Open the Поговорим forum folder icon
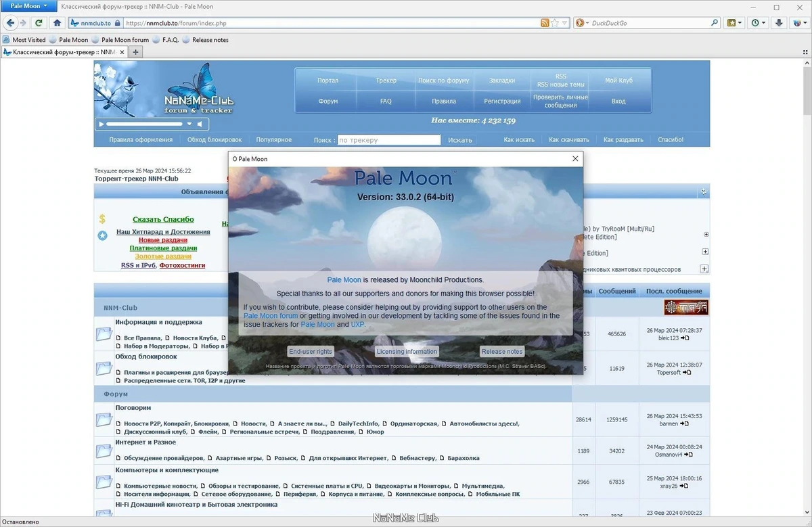 click(x=104, y=419)
